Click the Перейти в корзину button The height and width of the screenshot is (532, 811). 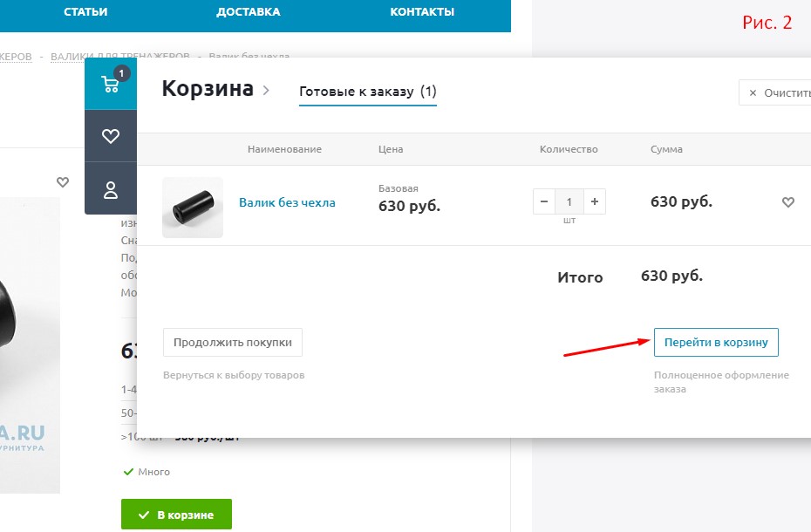[x=716, y=343]
